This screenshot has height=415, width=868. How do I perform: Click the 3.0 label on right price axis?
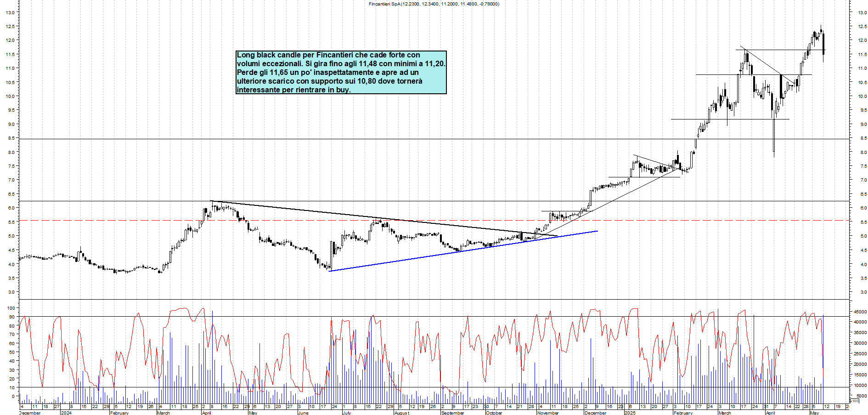[863, 292]
